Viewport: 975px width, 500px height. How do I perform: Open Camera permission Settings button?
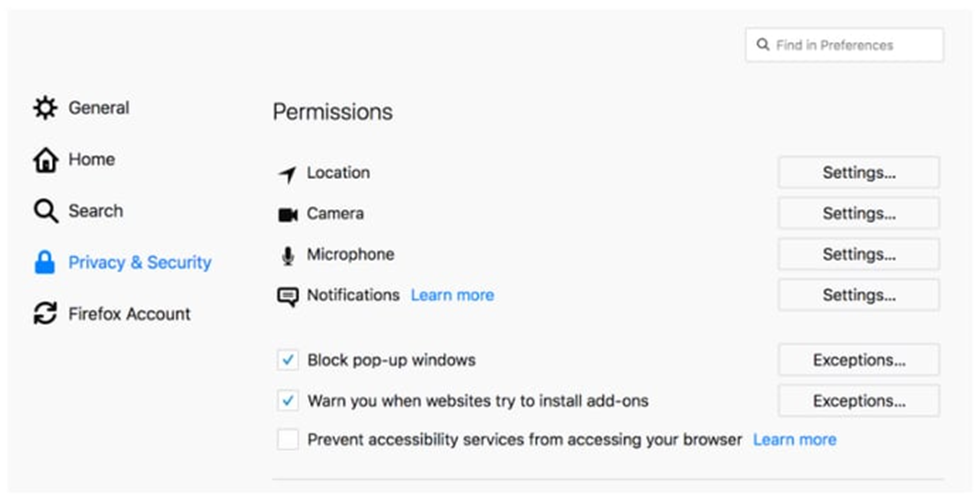click(858, 214)
